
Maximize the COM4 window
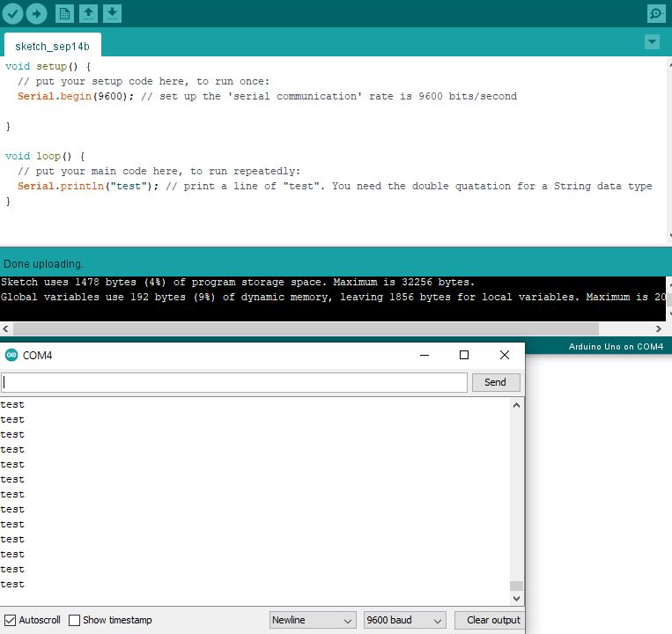(x=464, y=355)
